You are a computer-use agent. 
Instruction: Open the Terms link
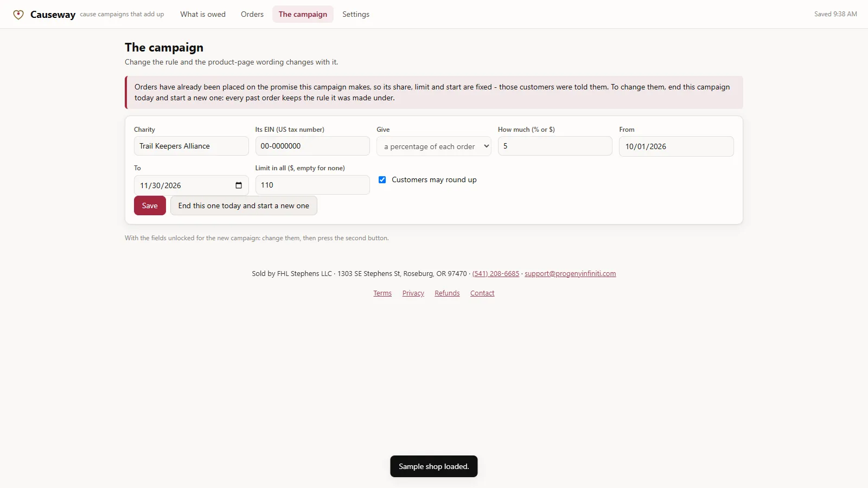382,293
